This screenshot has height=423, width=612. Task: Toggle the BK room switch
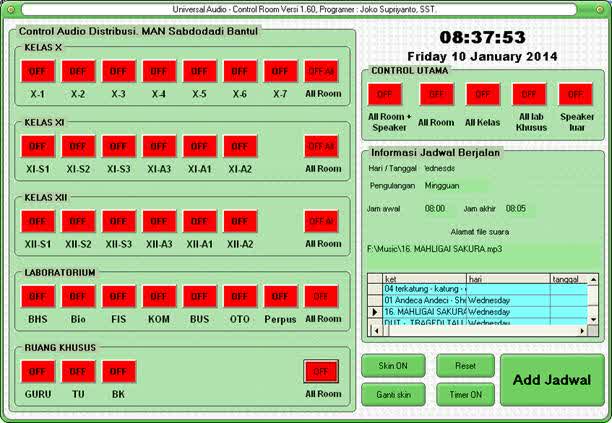click(x=118, y=371)
